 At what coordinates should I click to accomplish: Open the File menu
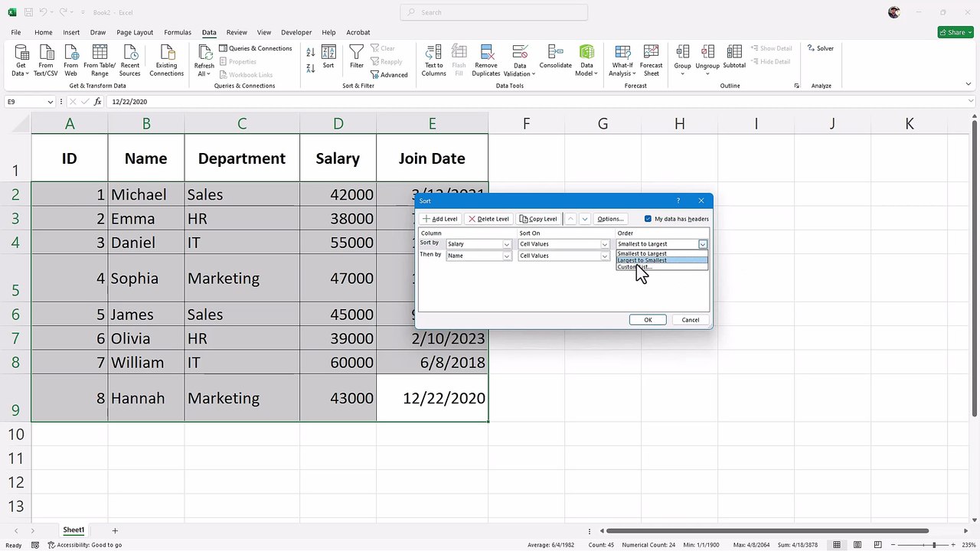tap(16, 32)
